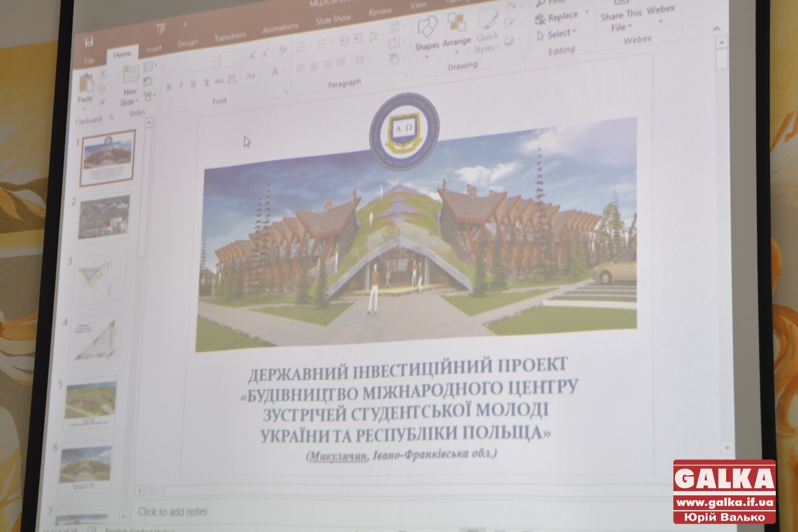Open the Clipboard dialog launcher

[111, 117]
